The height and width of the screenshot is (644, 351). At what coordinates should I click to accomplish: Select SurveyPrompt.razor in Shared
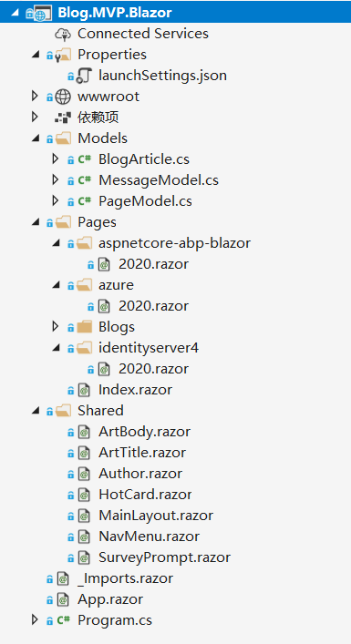click(x=164, y=557)
